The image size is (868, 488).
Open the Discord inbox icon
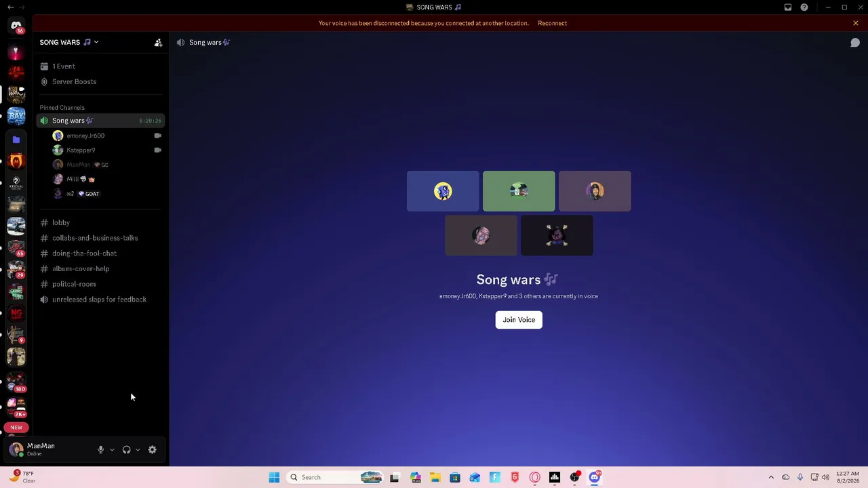tap(788, 7)
